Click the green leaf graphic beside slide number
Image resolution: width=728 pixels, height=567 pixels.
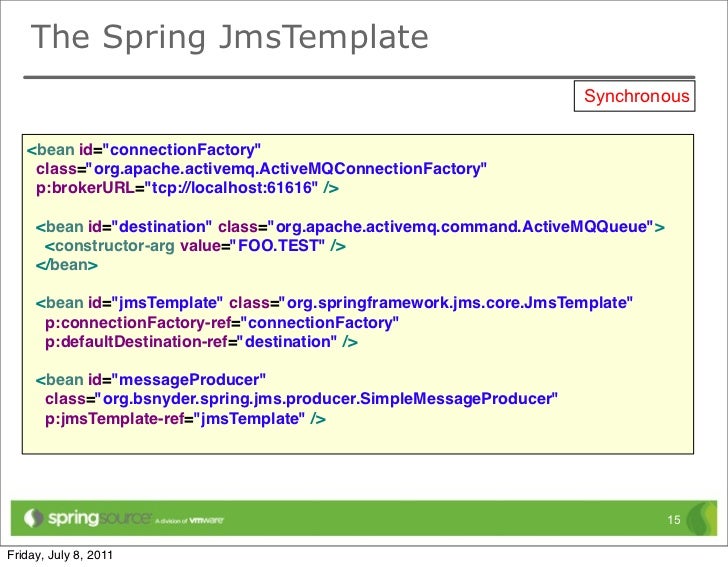coord(701,518)
